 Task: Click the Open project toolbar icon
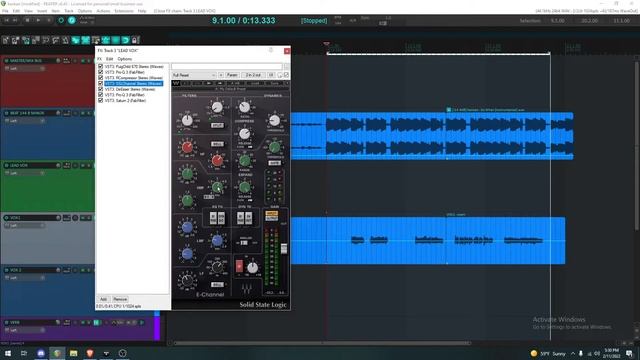pyautogui.click(x=16, y=40)
